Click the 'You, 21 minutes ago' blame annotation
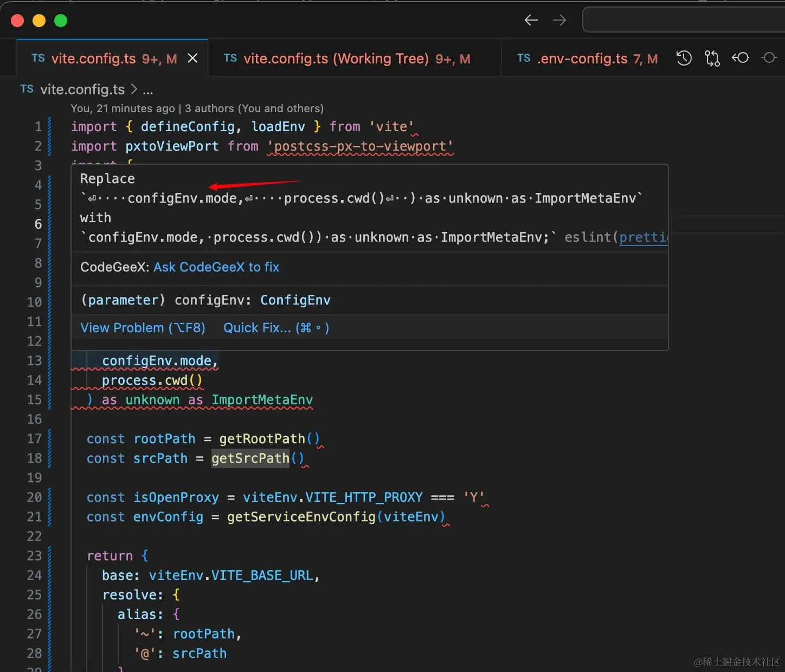Screen dimensions: 785x672 123,108
